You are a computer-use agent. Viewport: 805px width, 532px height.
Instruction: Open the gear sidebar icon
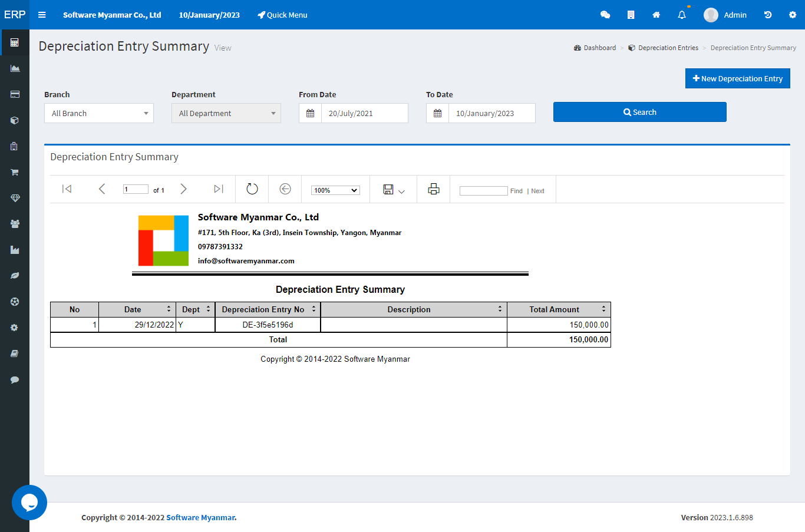(15, 328)
